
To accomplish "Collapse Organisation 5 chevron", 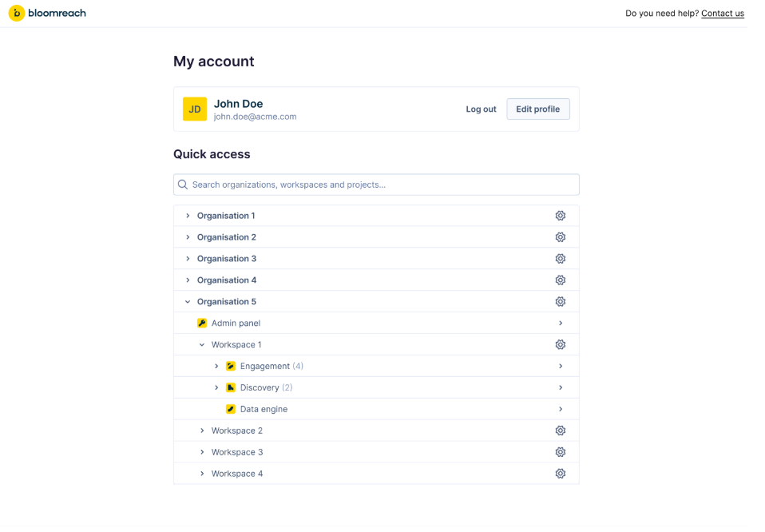I will [x=188, y=302].
